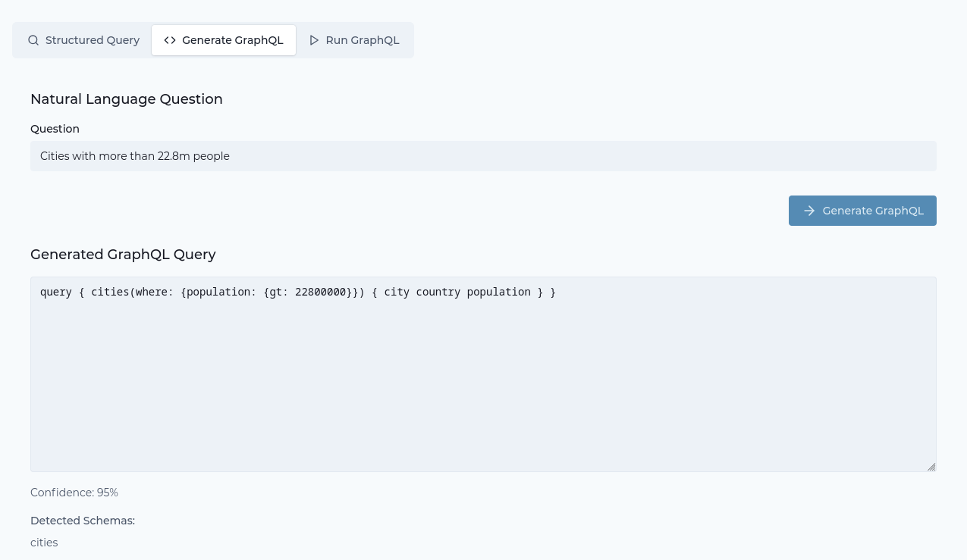
Task: Click the code brackets icon on Generate GraphQL tab
Action: (x=170, y=40)
